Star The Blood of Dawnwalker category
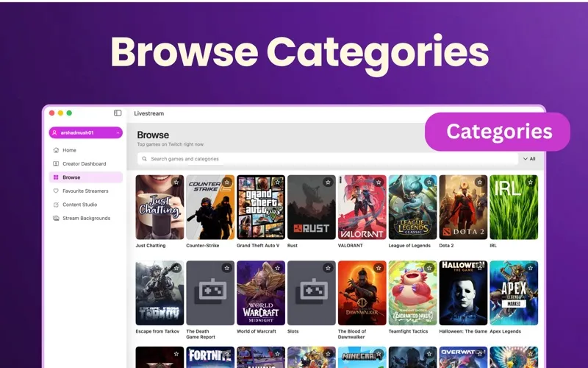This screenshot has width=588, height=368. point(379,268)
